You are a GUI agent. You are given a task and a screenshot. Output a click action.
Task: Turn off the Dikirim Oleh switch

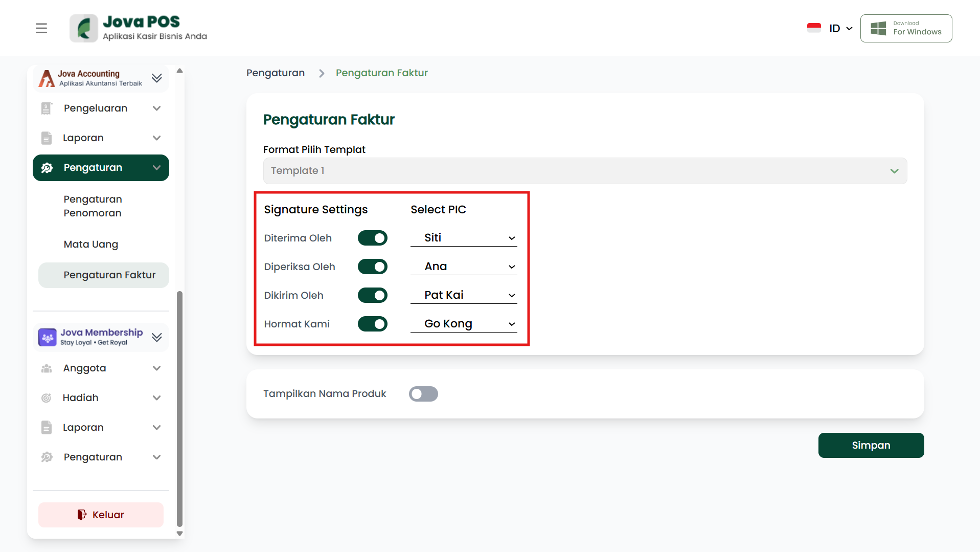coord(373,295)
